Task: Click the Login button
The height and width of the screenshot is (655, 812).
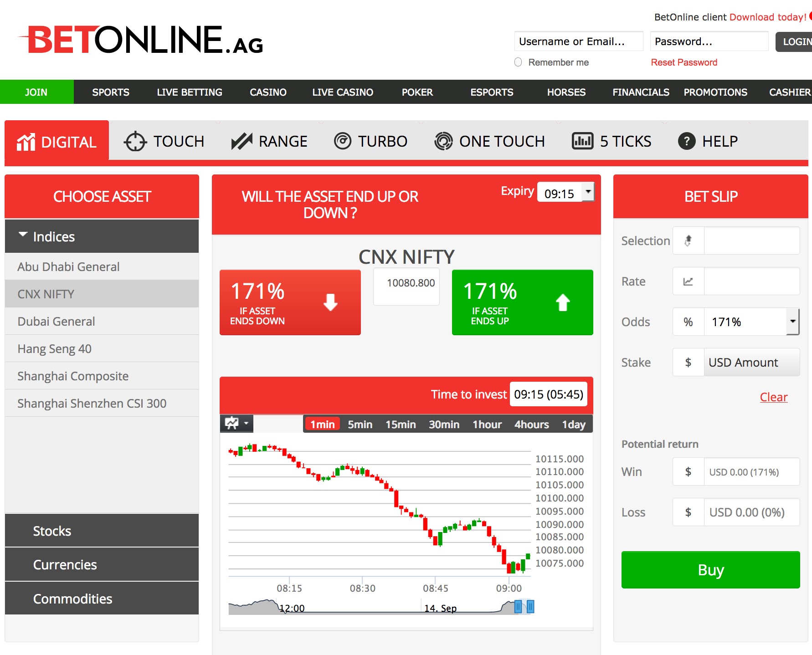Action: 794,41
